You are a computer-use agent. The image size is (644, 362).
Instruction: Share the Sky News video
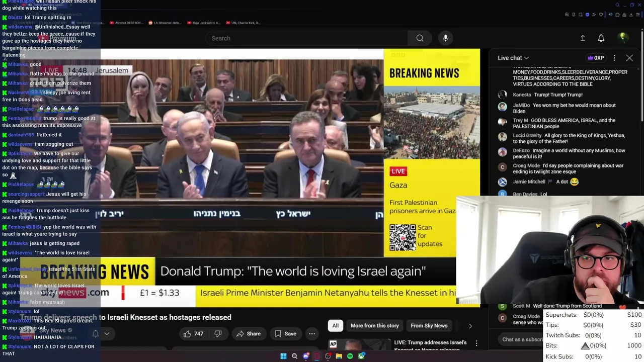click(248, 334)
